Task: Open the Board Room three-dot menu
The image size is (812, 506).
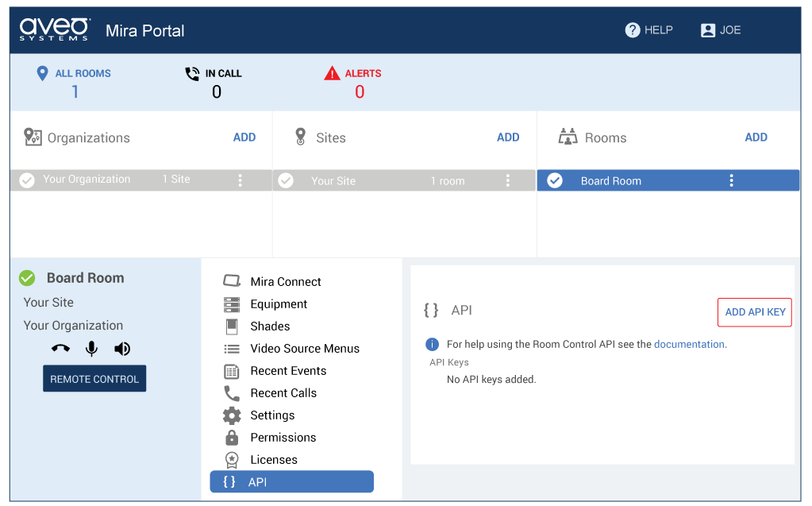Action: (x=731, y=180)
